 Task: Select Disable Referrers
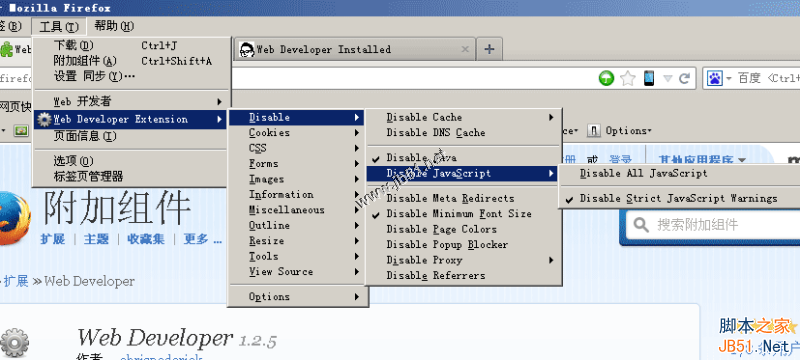coord(464,275)
